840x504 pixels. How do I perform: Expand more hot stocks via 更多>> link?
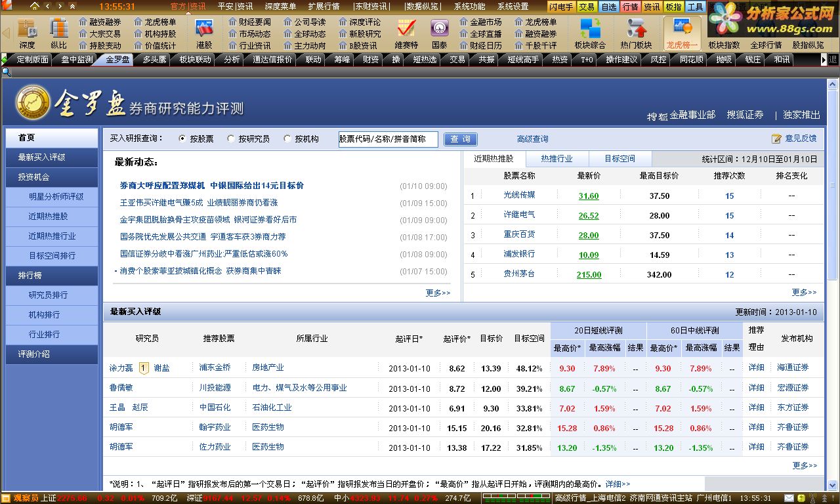tap(804, 293)
